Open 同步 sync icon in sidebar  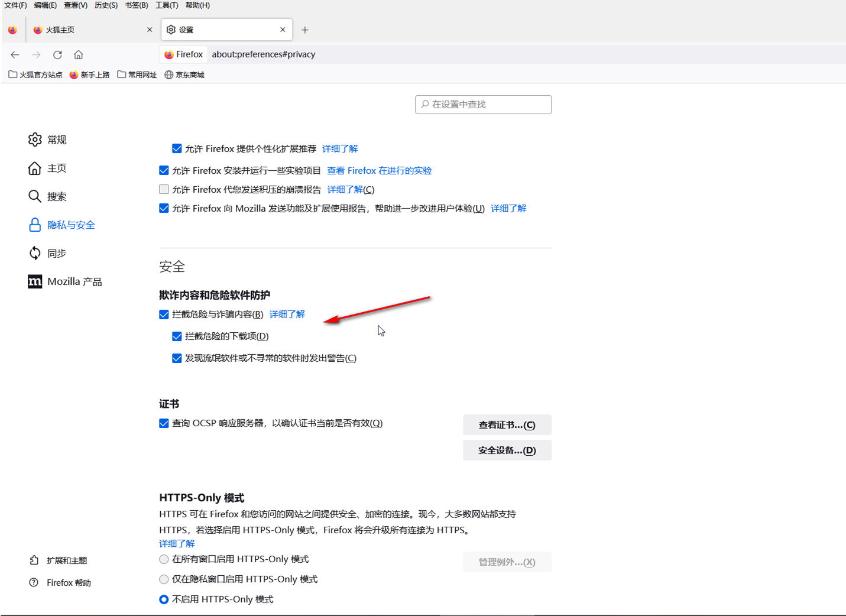click(x=35, y=253)
